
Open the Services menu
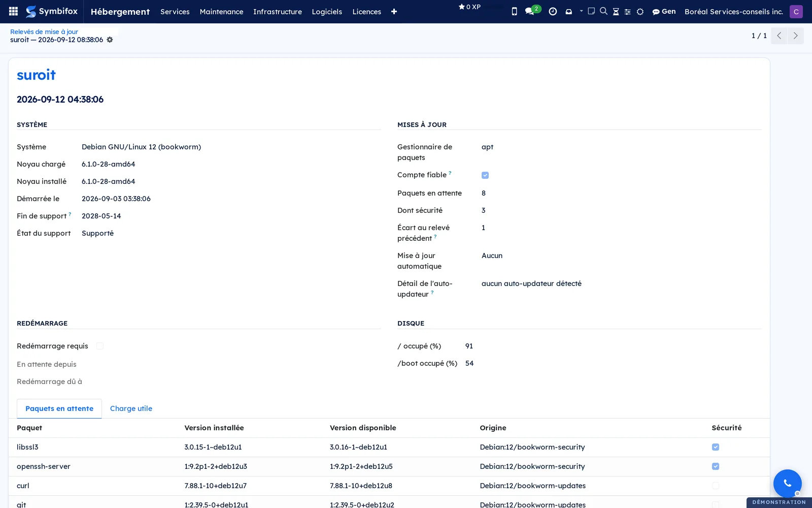click(x=175, y=11)
